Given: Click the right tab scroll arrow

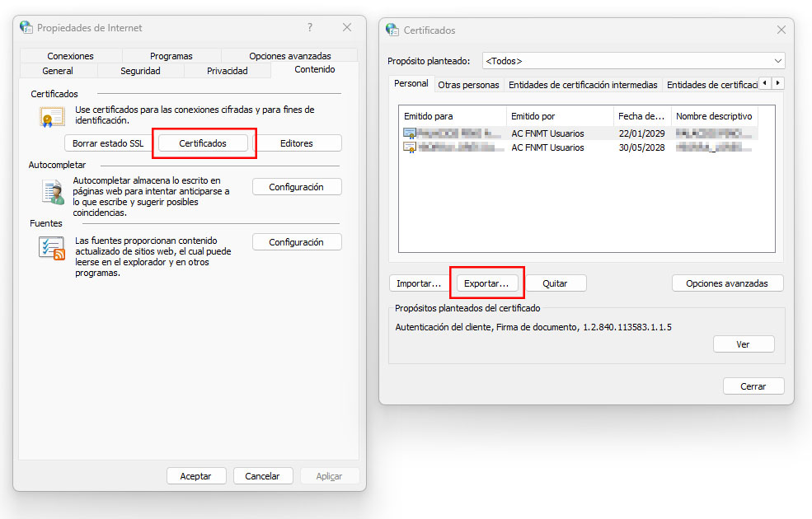Looking at the screenshot, I should pyautogui.click(x=778, y=82).
